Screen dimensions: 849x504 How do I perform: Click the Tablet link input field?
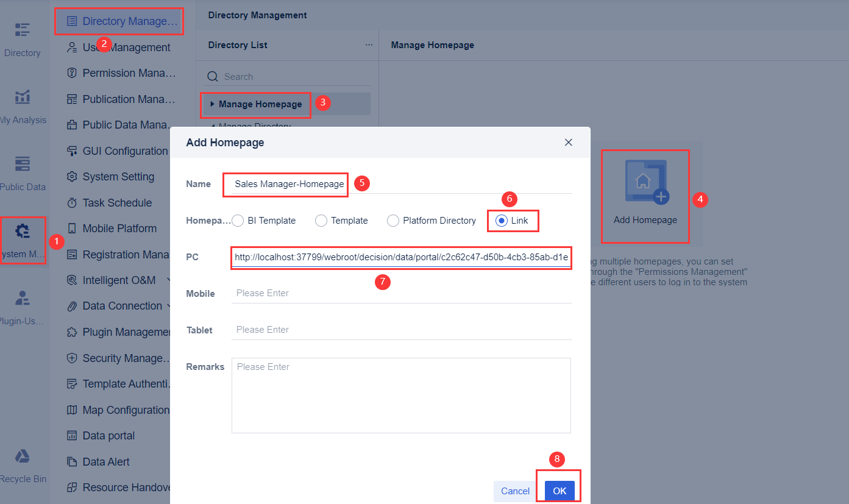pos(402,330)
